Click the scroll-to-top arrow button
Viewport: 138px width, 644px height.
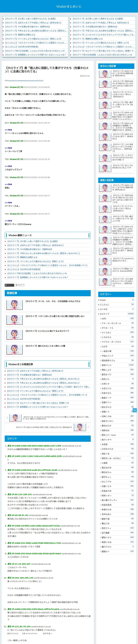tap(135, 410)
